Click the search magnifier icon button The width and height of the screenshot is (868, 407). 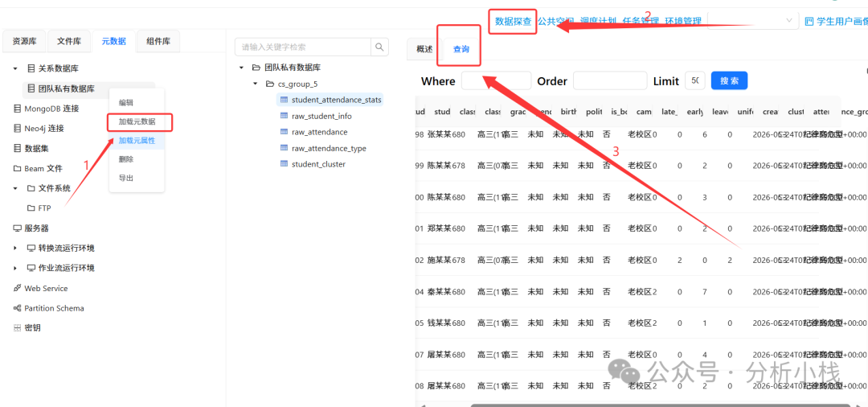[379, 47]
